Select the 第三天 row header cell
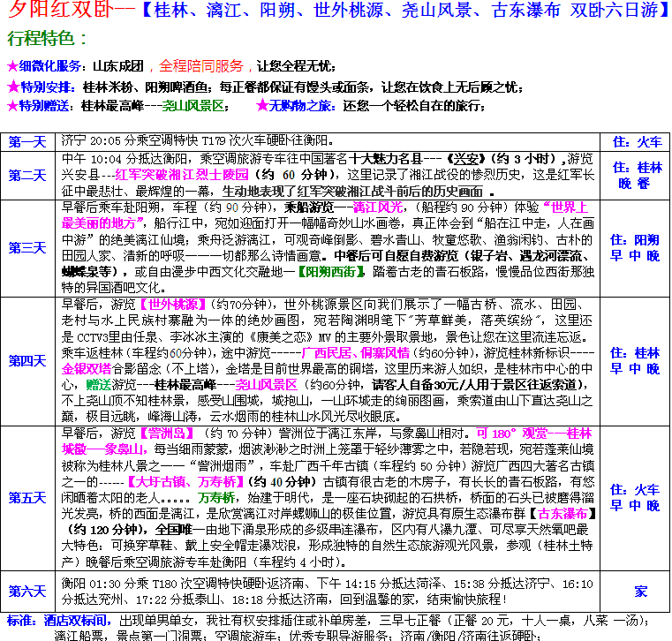672x641 pixels. coord(27,248)
